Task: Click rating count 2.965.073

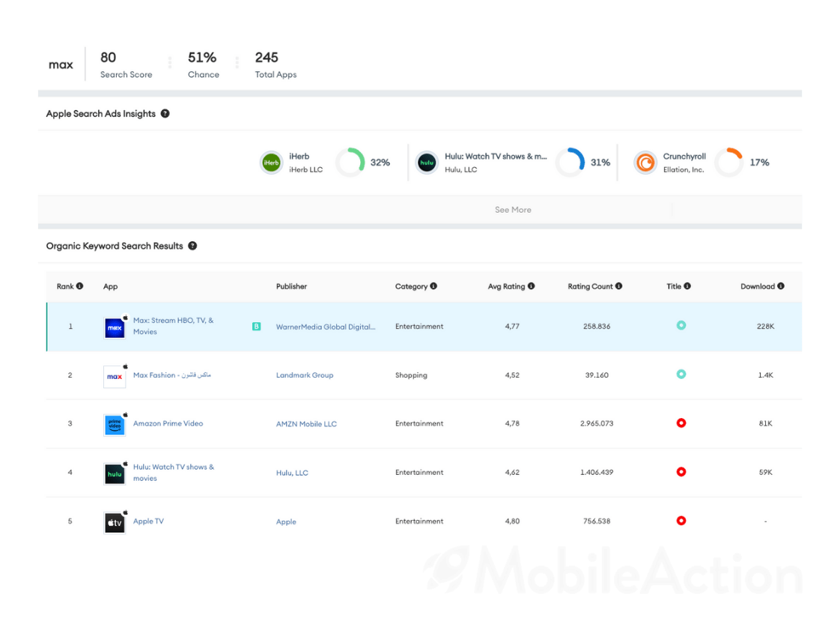Action: point(596,423)
